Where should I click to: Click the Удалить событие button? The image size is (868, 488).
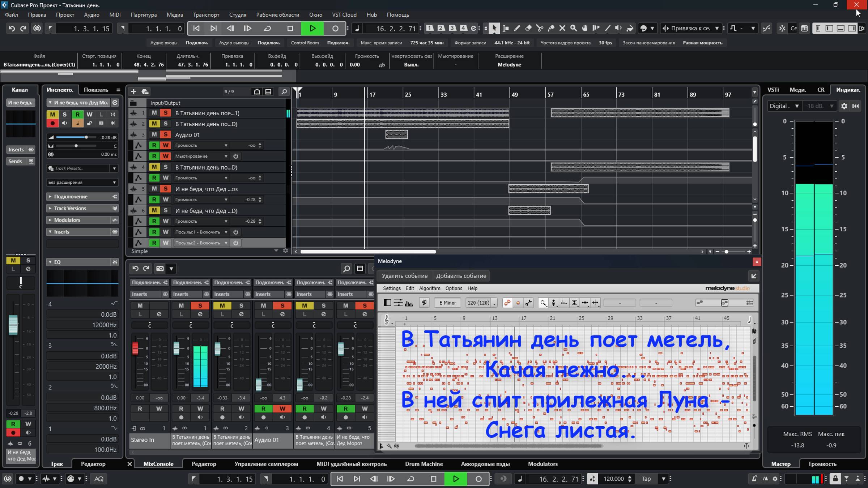[404, 276]
